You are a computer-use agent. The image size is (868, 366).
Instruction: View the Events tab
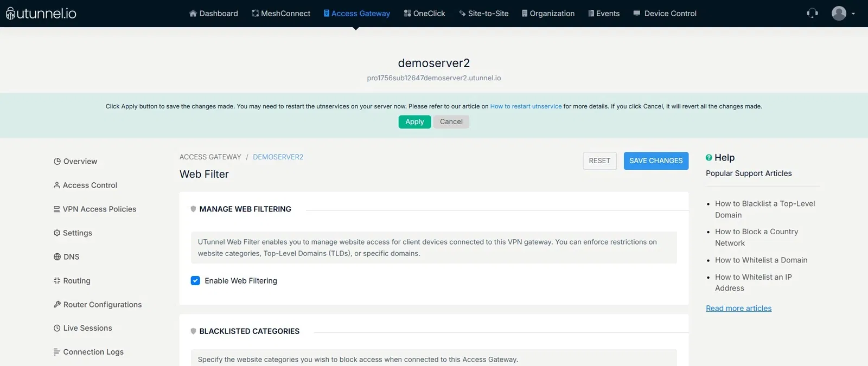604,14
